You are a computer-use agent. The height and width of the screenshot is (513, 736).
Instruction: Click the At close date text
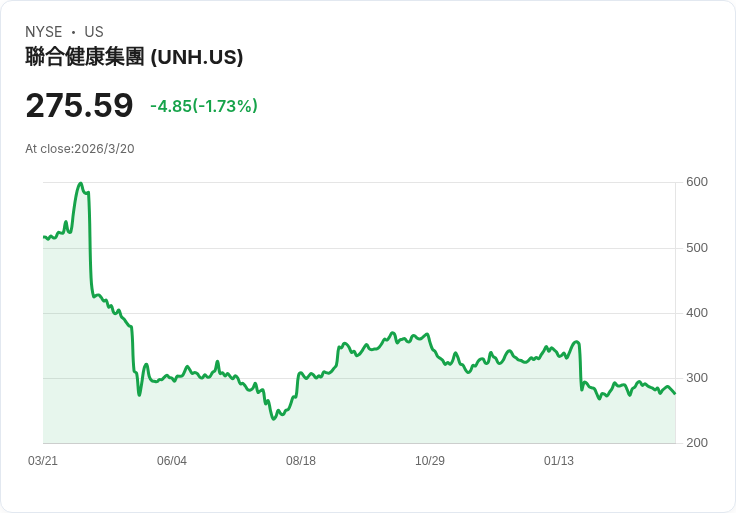click(80, 149)
